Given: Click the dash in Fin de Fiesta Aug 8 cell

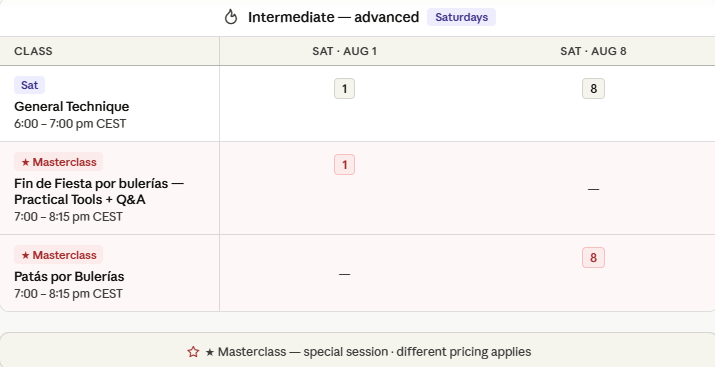Looking at the screenshot, I should tap(593, 189).
